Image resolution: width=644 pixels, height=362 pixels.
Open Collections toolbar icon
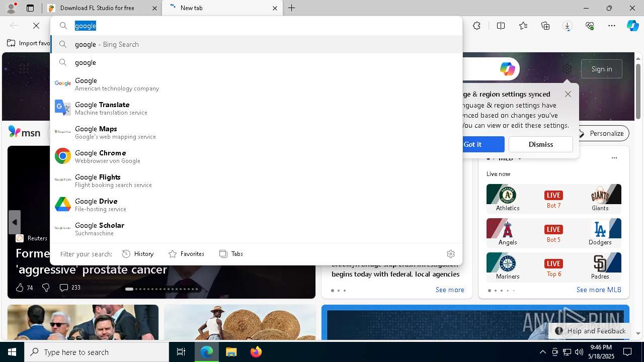[545, 26]
